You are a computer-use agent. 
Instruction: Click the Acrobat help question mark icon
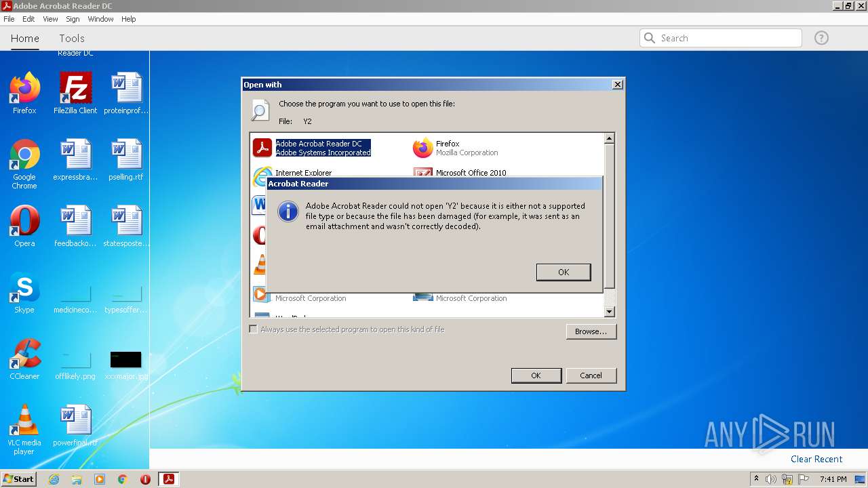(821, 38)
